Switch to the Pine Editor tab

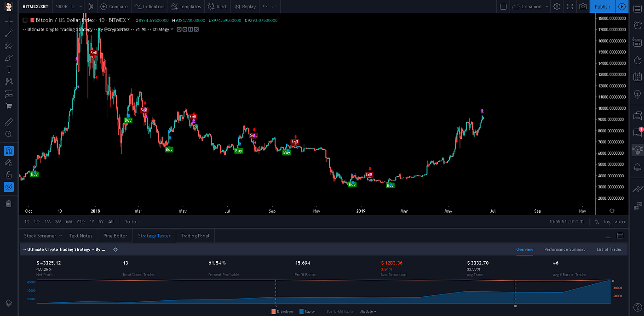(115, 236)
